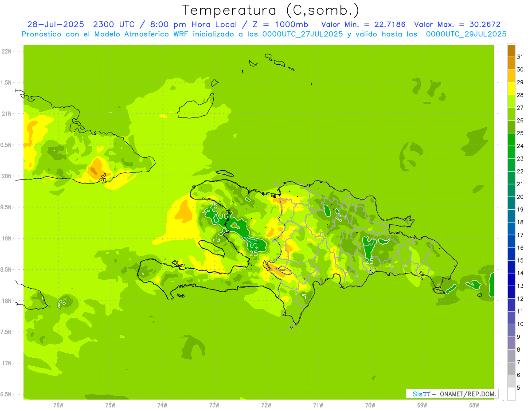Click the "Valor Min. = 22.7186" value
The width and height of the screenshot is (532, 411).
click(x=363, y=24)
